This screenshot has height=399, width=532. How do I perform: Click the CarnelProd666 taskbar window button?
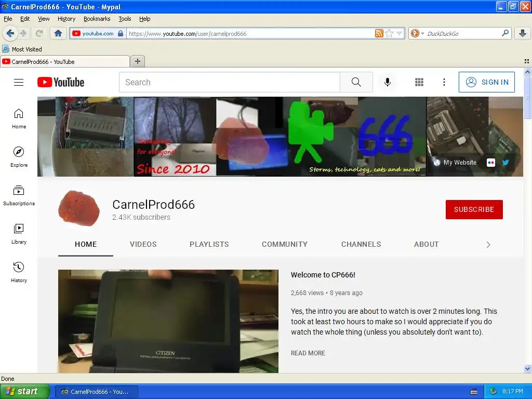96,392
